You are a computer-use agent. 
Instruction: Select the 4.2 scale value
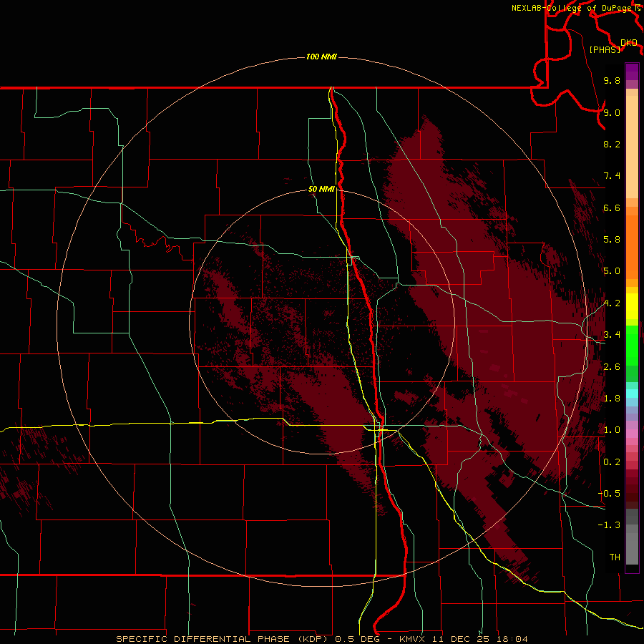coord(612,303)
